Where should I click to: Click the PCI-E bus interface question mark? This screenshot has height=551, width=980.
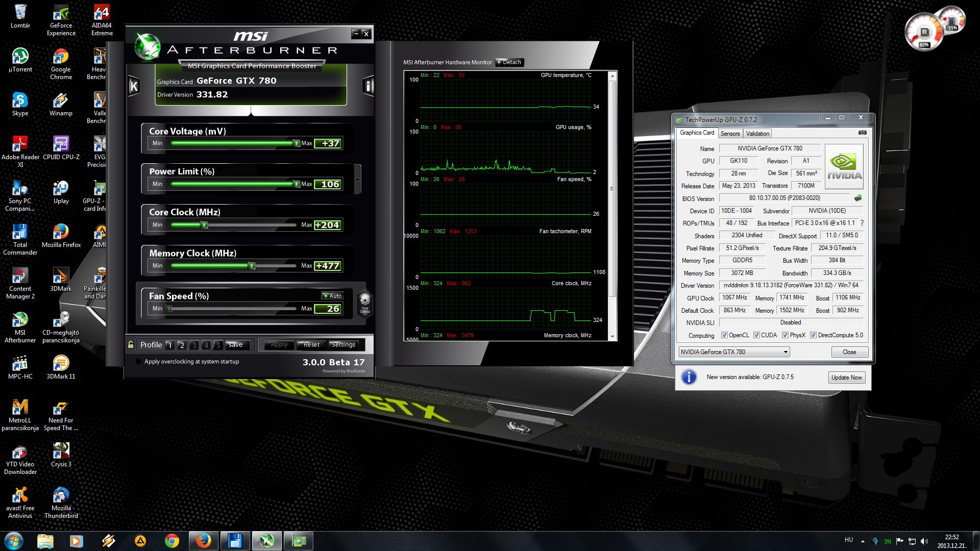pyautogui.click(x=862, y=223)
